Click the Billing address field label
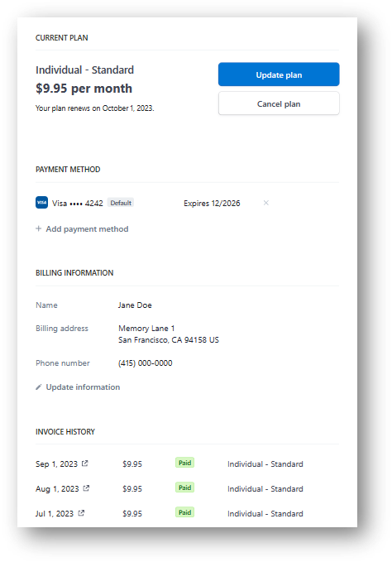The image size is (392, 562). pyautogui.click(x=62, y=329)
